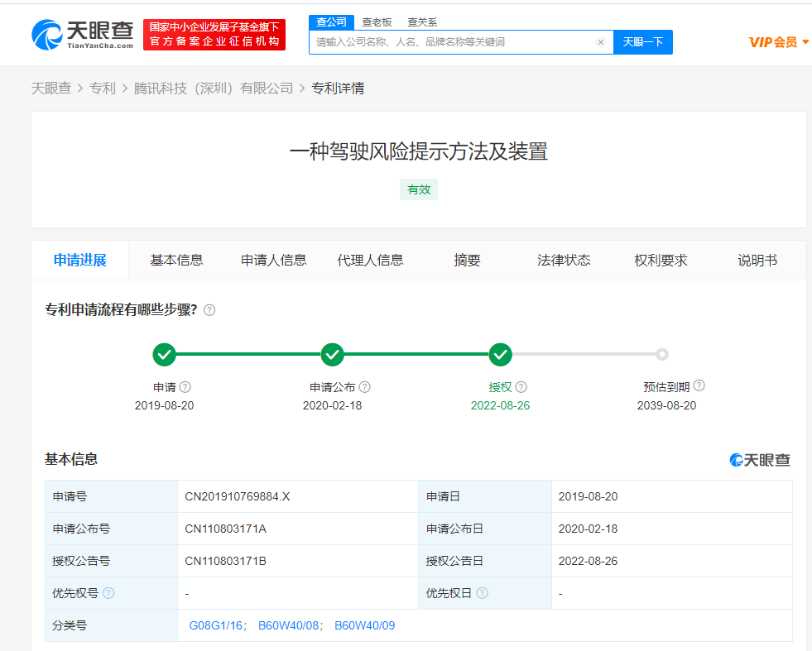The width and height of the screenshot is (812, 651).
Task: Expand the VIP会员 dropdown arrow
Action: (x=805, y=42)
